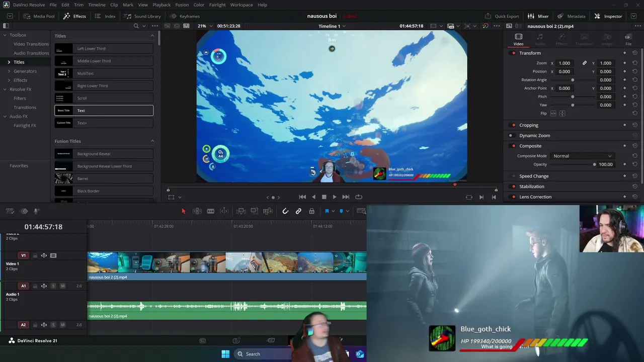644x362 pixels.
Task: Toggle the Effects panel button
Action: [x=74, y=16]
